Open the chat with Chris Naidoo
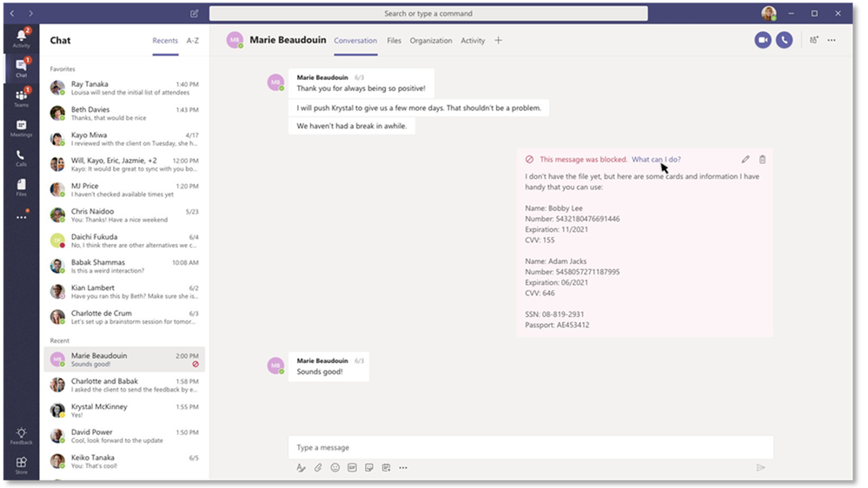Screen dimensions: 868x488 click(x=124, y=215)
